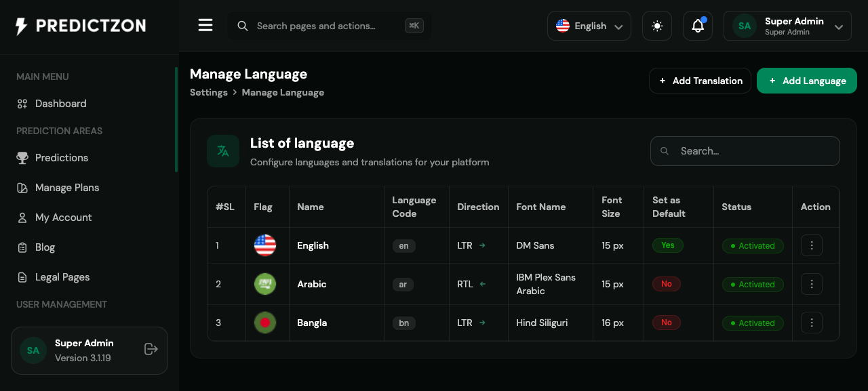The image size is (868, 391).
Task: Click the Dashboard grid icon
Action: (22, 104)
